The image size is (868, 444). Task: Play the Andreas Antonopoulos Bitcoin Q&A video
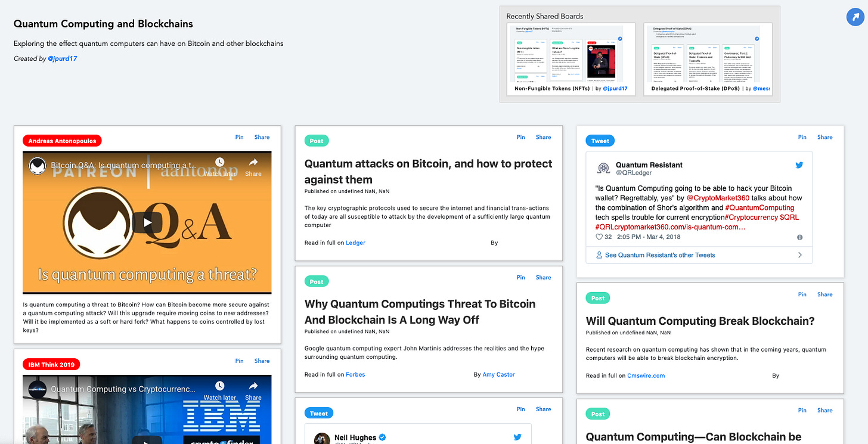(147, 222)
